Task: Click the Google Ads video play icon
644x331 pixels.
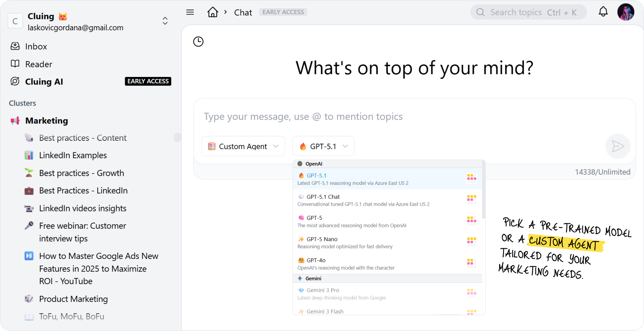Action: pos(29,256)
